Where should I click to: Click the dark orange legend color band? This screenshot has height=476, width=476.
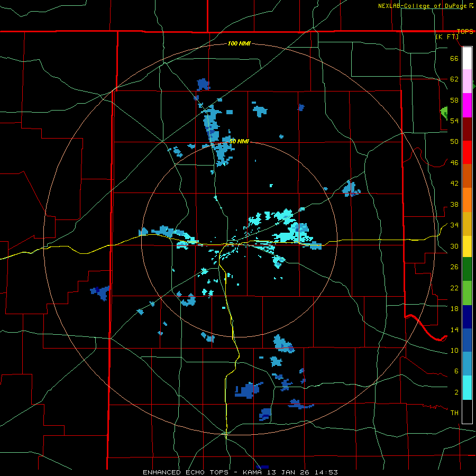click(x=467, y=176)
